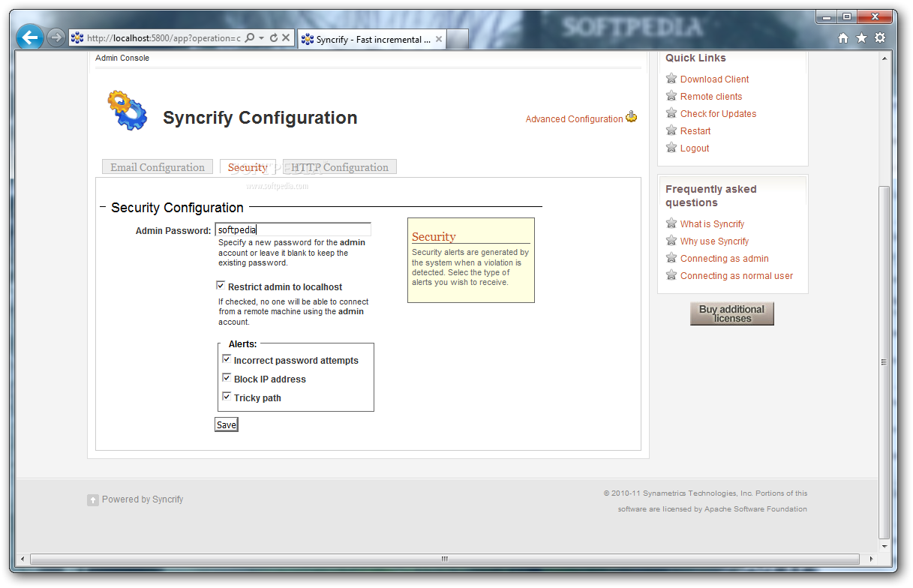
Task: Click star icon beside Restart
Action: pyautogui.click(x=671, y=130)
